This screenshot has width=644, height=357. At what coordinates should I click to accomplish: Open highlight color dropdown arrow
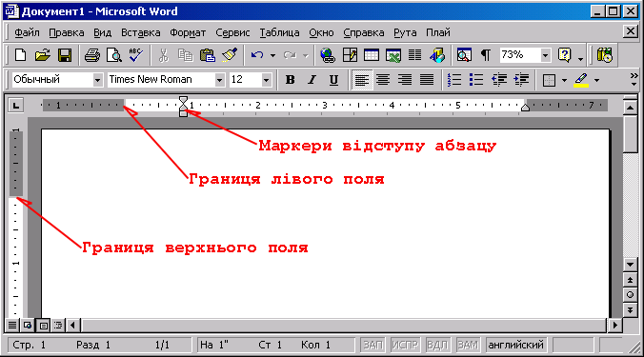[596, 80]
